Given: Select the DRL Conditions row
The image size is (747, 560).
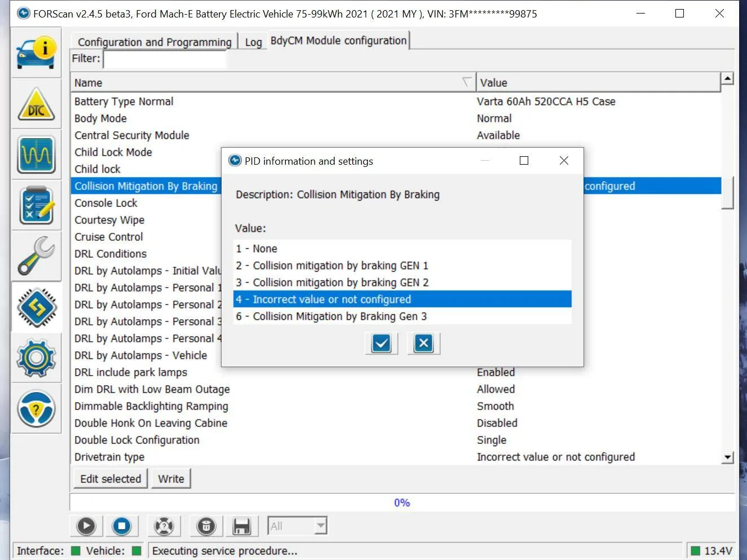Looking at the screenshot, I should point(146,254).
